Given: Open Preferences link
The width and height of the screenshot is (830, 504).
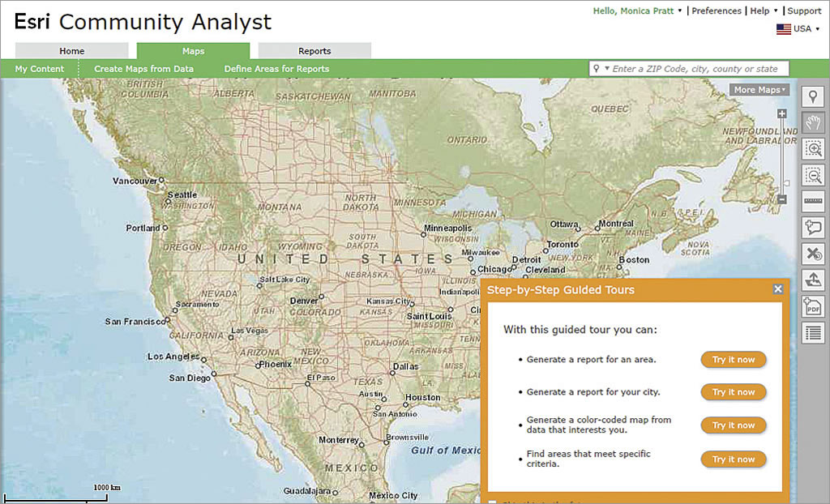Looking at the screenshot, I should (x=717, y=11).
